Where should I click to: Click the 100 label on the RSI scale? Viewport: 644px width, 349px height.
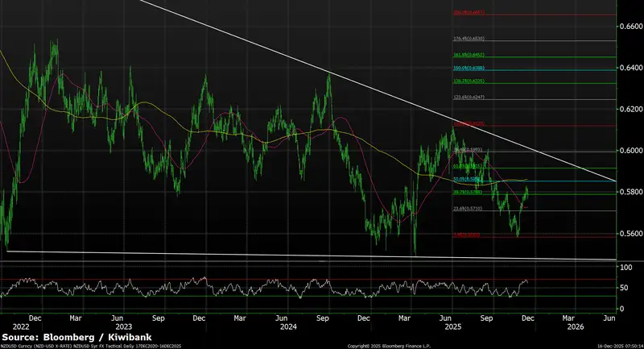626,268
